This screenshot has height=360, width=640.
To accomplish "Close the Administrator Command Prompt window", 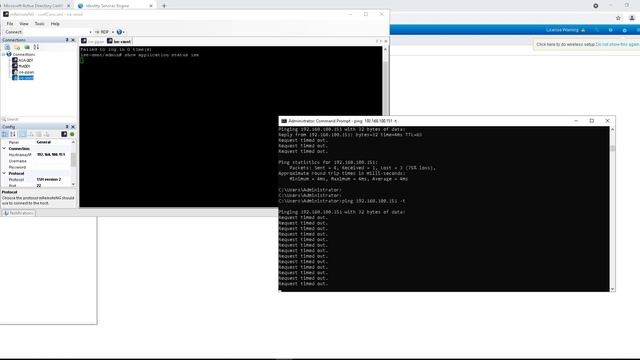I will pos(607,121).
